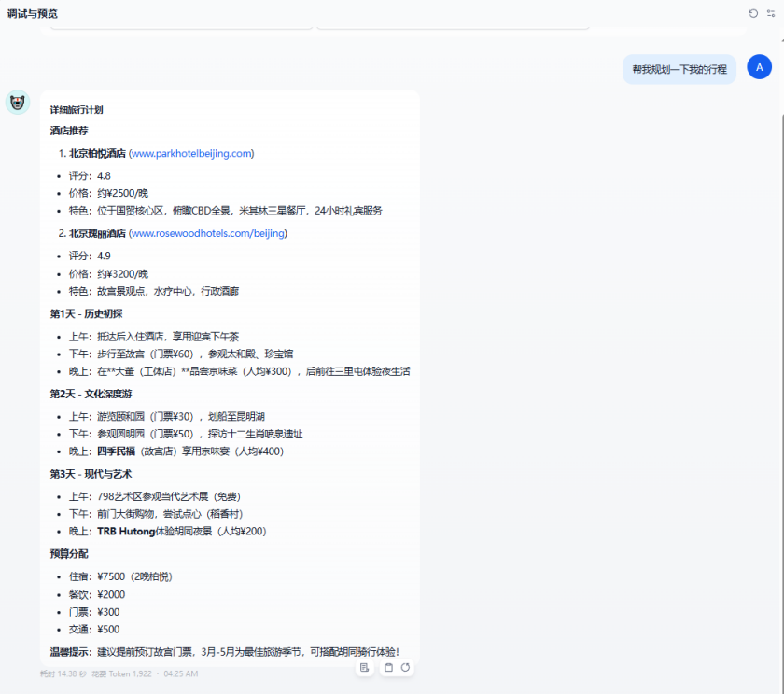The image size is (784, 694).
Task: Click the Token 1,922 usage text
Action: tap(121, 674)
